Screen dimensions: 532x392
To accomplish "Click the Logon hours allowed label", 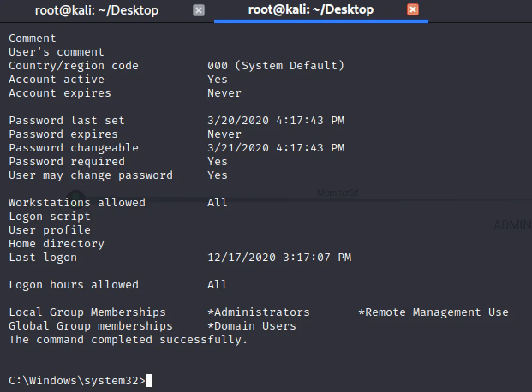I will tap(74, 285).
